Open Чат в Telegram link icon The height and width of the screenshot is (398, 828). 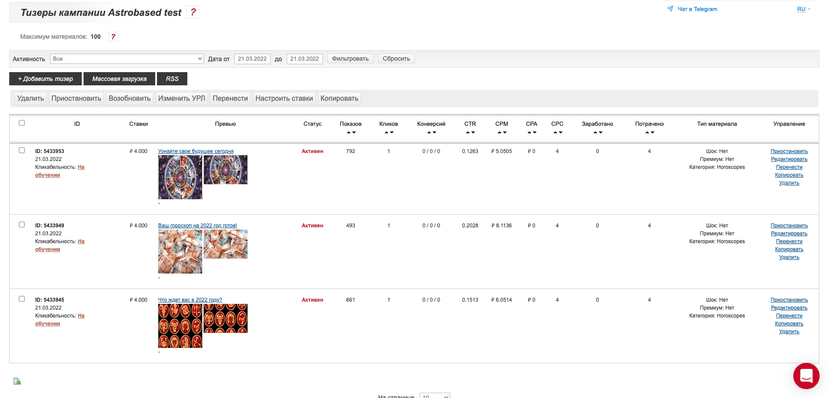670,9
